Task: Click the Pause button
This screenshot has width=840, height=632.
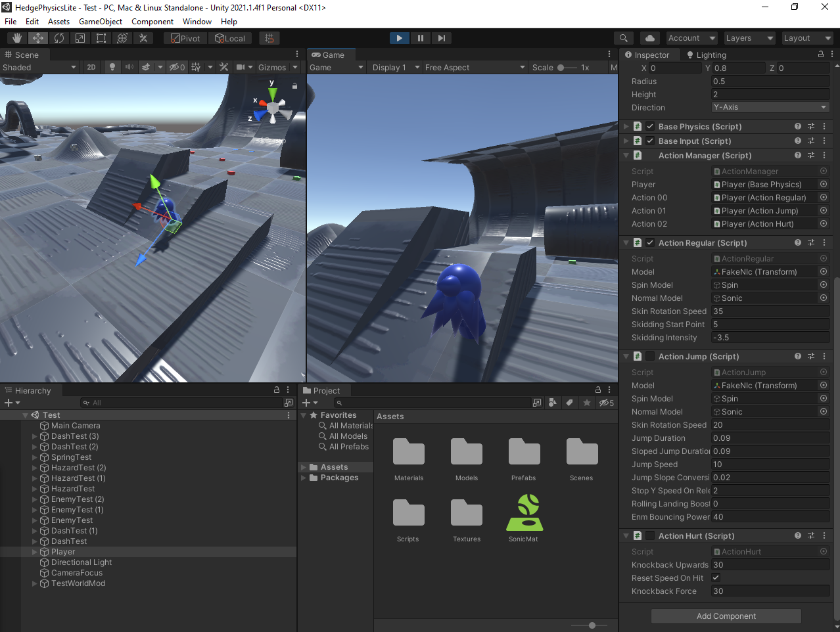Action: 421,38
